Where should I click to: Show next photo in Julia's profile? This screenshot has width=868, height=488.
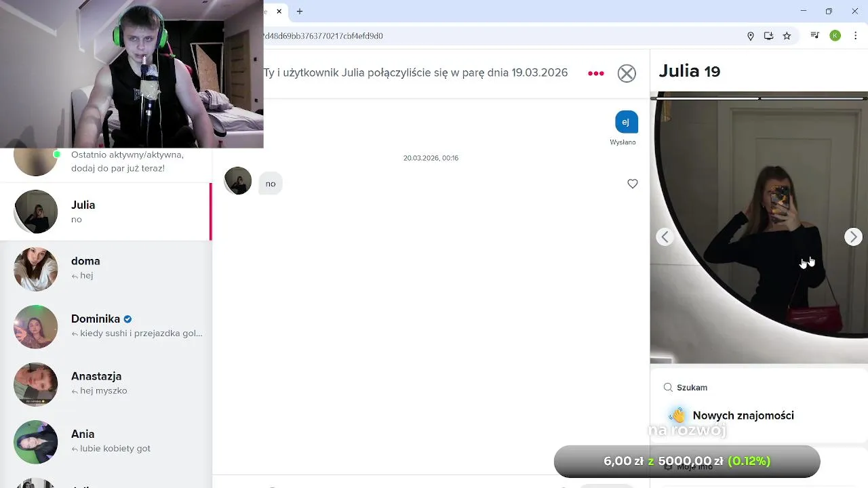coord(853,237)
